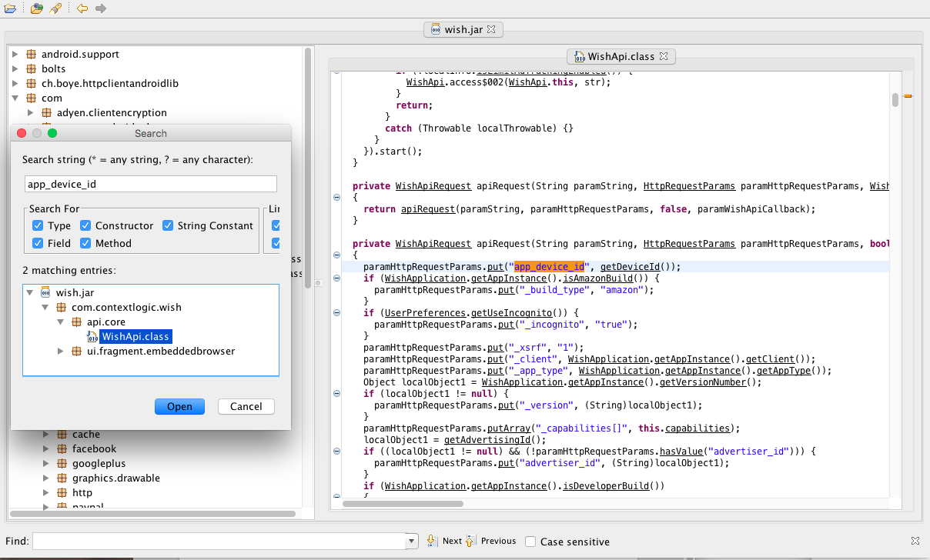Close the Find bar with its X
The height and width of the screenshot is (560, 930).
[x=915, y=542]
